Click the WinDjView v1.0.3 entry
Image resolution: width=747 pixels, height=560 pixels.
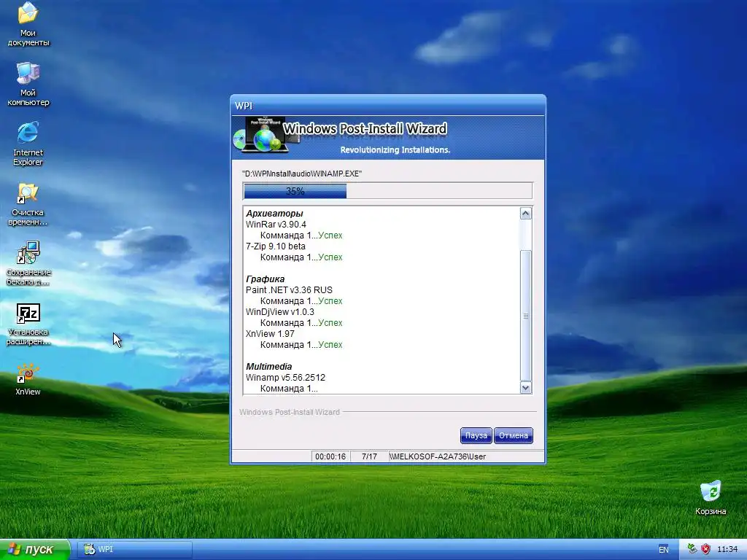(x=280, y=312)
